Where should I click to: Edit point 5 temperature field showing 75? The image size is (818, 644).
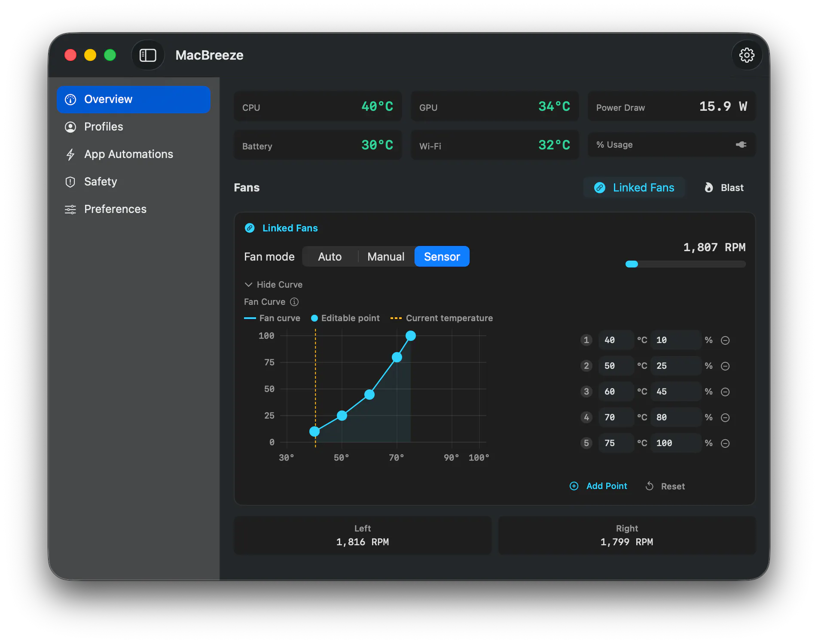[616, 443]
